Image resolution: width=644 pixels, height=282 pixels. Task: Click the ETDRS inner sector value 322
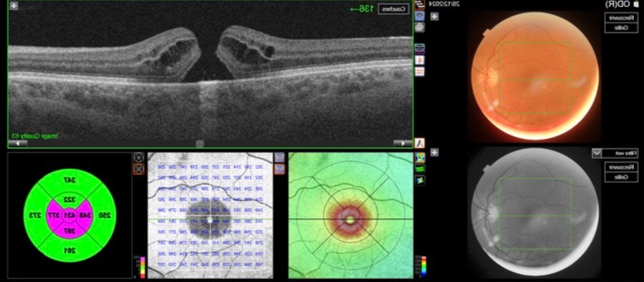coord(70,199)
